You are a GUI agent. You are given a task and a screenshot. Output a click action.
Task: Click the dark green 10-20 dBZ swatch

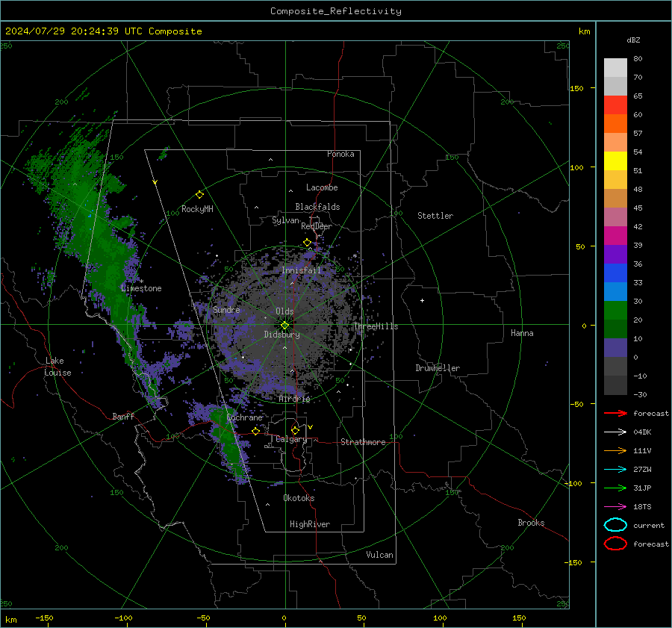click(615, 329)
